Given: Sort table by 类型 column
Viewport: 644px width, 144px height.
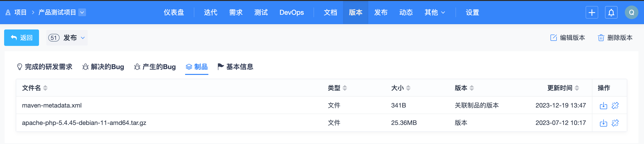Looking at the screenshot, I should click(345, 88).
